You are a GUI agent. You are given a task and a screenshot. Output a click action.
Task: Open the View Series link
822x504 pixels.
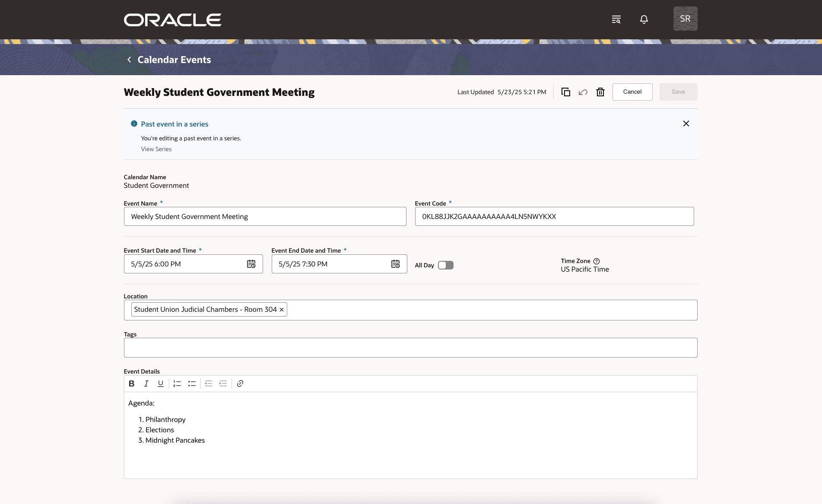[156, 149]
